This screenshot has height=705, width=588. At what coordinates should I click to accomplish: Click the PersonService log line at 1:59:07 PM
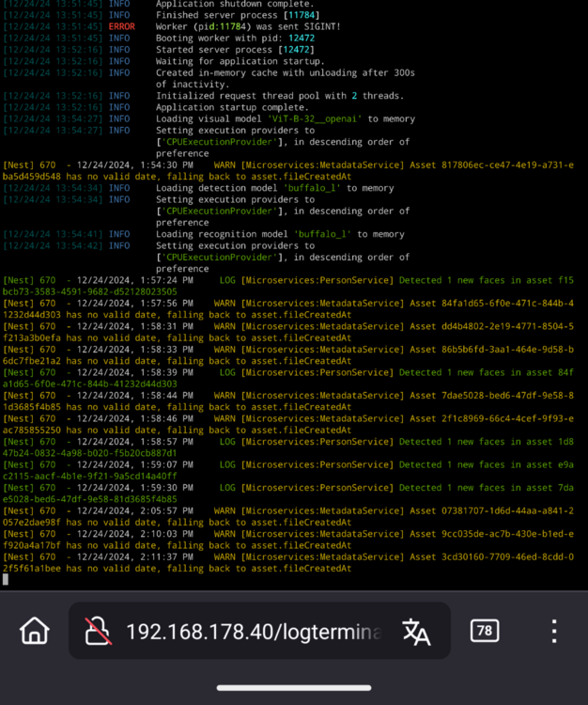(x=288, y=470)
